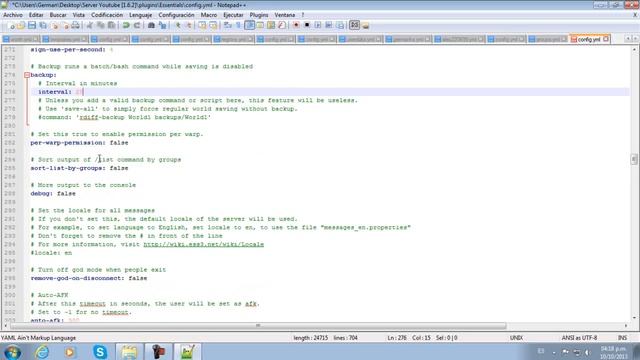This screenshot has width=640, height=360.
Task: Click 'ANSI as UTF-8' in status bar
Action: pos(579,338)
